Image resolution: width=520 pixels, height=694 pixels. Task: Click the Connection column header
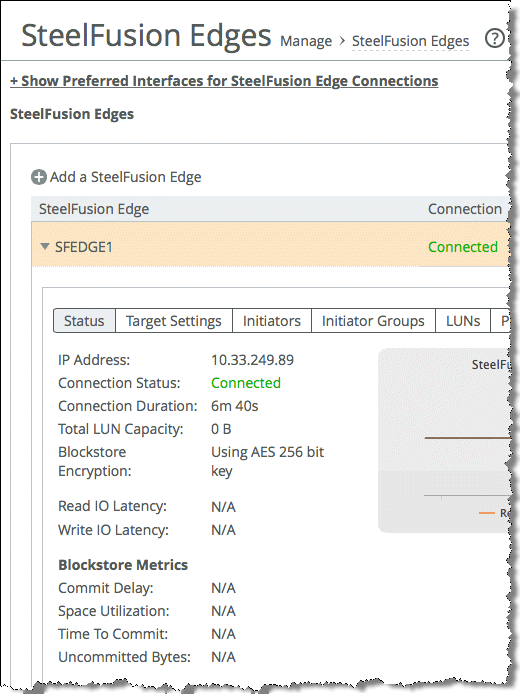click(465, 209)
